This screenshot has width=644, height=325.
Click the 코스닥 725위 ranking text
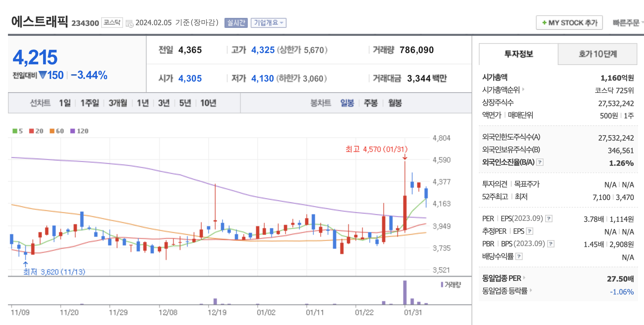(614, 91)
